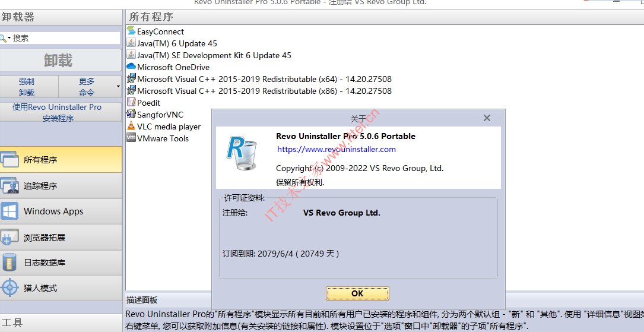Open the revouninstaller.com website link
Viewport: 644px width, 332px height.
(337, 149)
